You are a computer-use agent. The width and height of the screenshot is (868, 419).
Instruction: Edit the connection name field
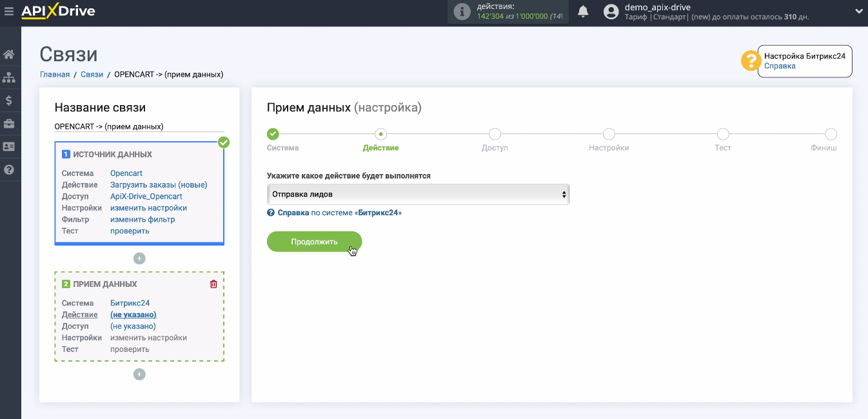(139, 126)
